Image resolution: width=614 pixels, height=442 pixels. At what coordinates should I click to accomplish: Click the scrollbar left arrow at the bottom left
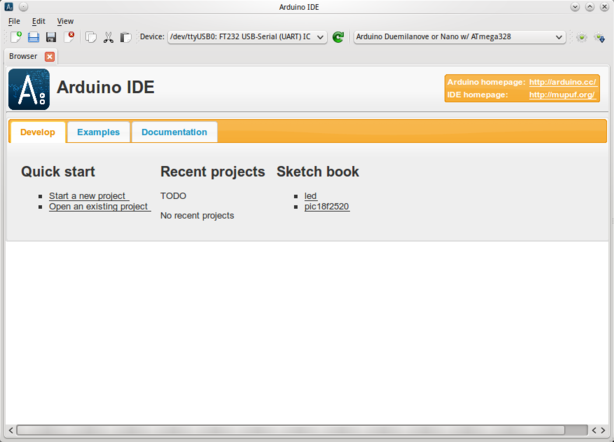pyautogui.click(x=11, y=430)
